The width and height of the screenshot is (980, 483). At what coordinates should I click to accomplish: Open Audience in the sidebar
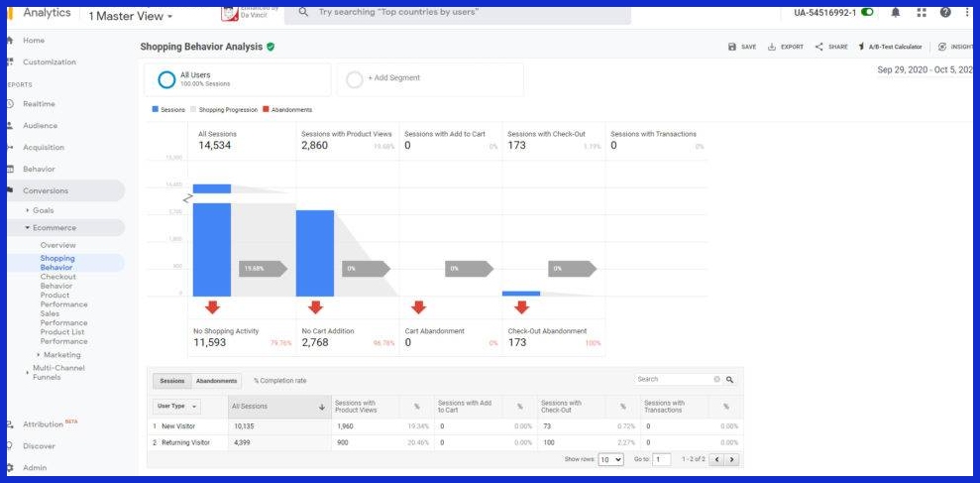40,126
